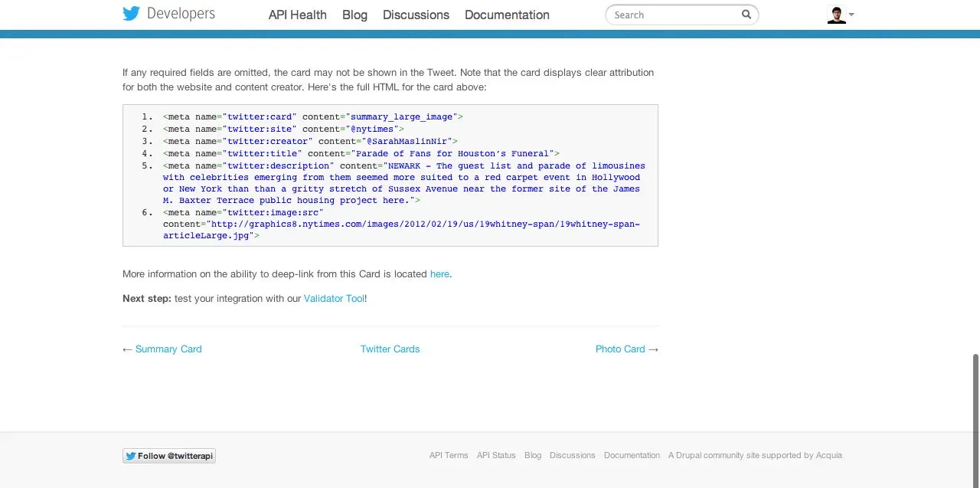Open the Documentation menu in header
Viewport: 980px width, 488px height.
click(x=506, y=15)
